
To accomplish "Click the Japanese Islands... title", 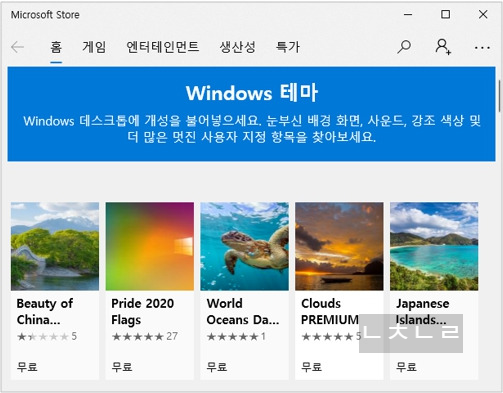I will coord(422,312).
